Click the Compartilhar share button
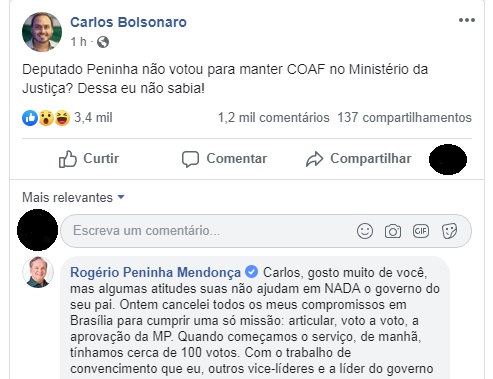 [359, 159]
